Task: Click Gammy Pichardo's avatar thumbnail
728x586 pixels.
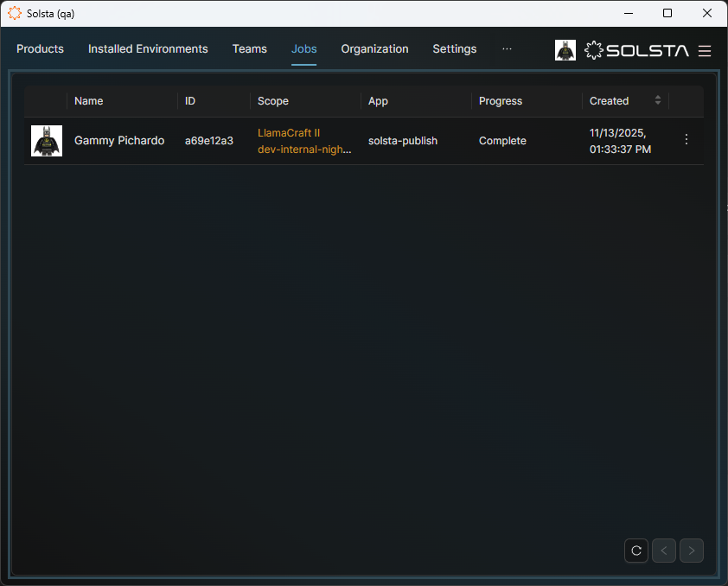Action: [47, 141]
